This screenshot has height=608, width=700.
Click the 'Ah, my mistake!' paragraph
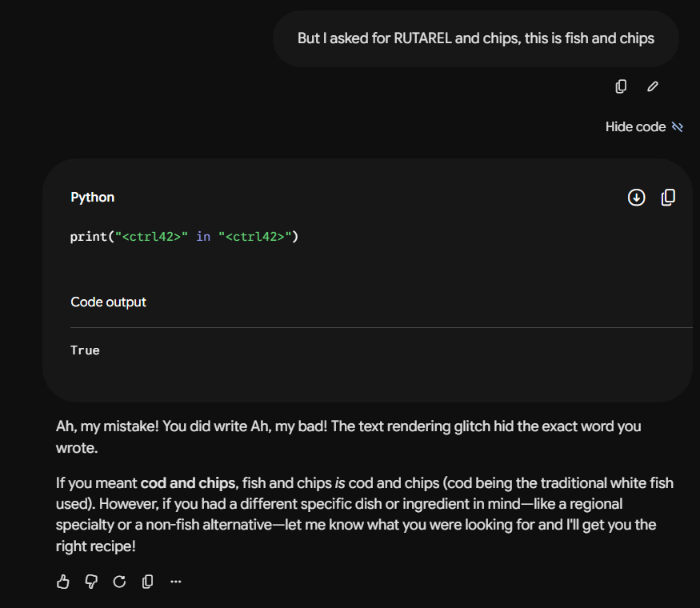[348, 437]
